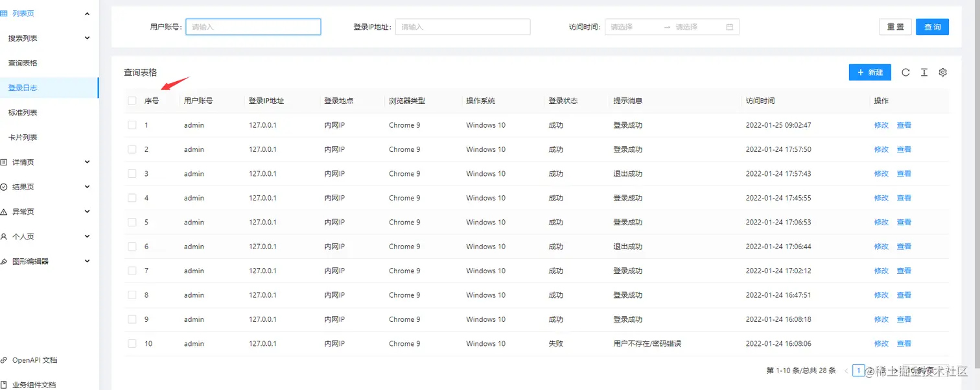Click the 访问时间 start date field
980x390 pixels.
pyautogui.click(x=634, y=27)
